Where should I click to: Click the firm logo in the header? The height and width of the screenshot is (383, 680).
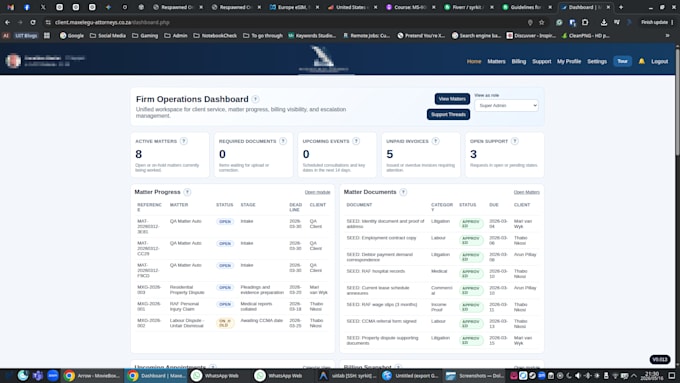323,59
